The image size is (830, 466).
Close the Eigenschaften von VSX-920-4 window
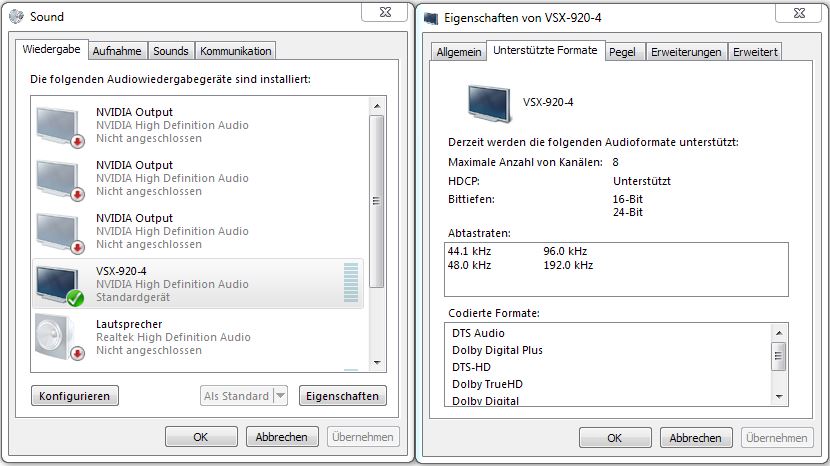click(x=799, y=13)
